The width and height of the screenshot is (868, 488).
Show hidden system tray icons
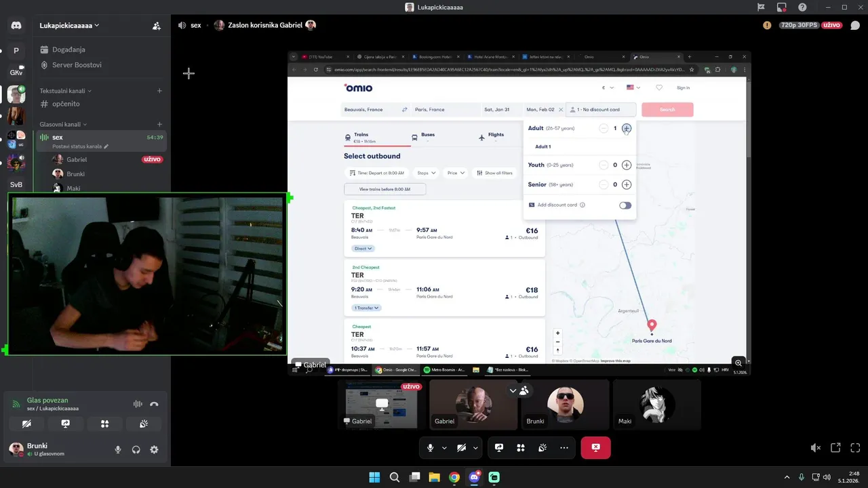[787, 477]
